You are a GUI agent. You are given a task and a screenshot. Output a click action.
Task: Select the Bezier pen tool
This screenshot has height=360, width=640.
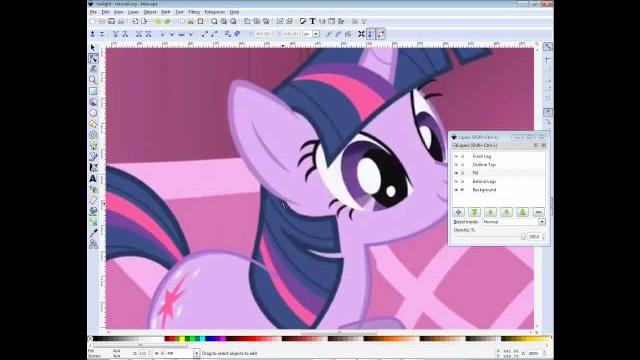coord(93,157)
